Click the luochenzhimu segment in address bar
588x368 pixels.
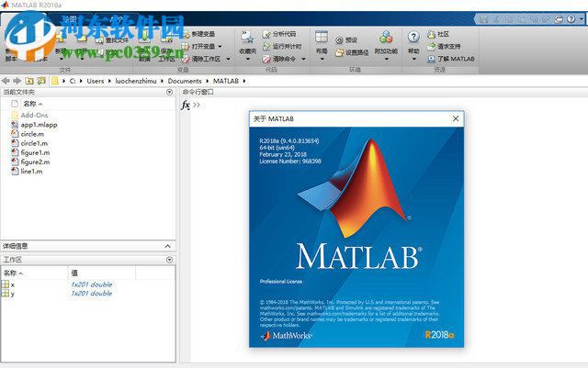136,81
